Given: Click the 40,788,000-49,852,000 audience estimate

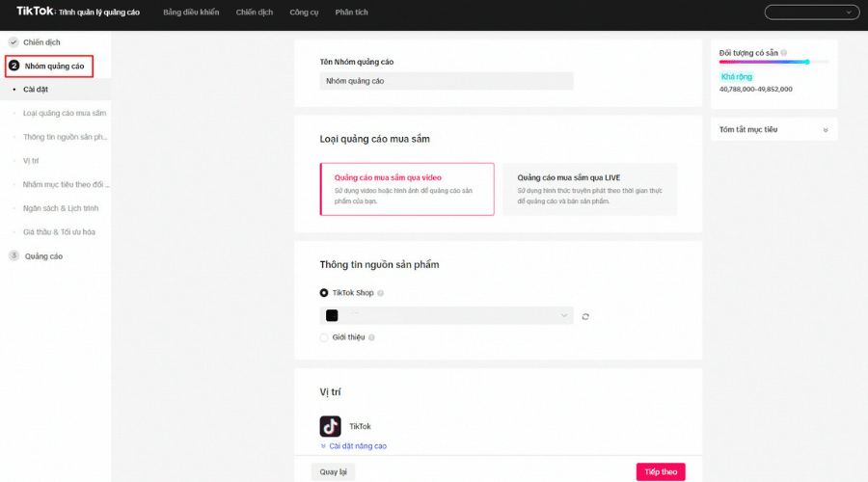Looking at the screenshot, I should [755, 89].
